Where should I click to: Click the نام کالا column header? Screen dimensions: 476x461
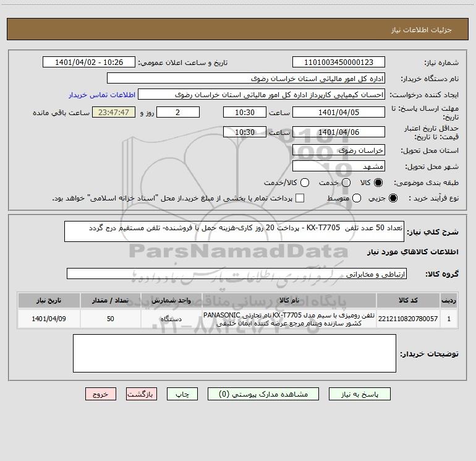click(289, 300)
